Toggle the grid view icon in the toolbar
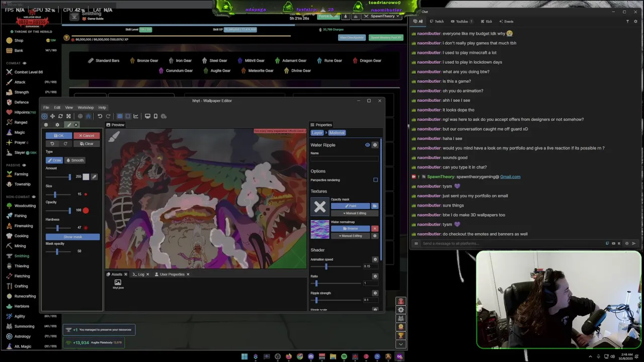 [x=120, y=116]
